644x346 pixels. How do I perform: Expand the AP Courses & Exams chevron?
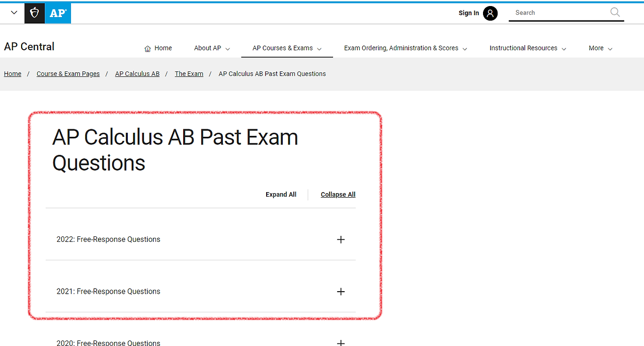pos(319,49)
